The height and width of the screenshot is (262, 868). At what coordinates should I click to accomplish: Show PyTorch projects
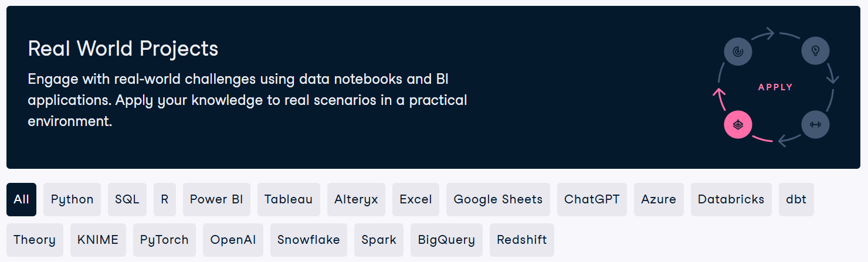coord(164,240)
